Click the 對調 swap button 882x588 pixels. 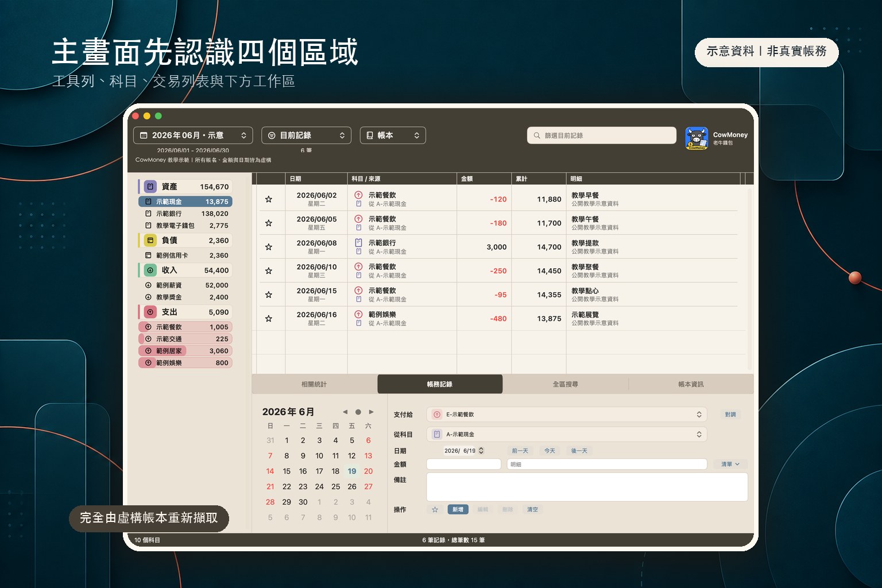click(730, 415)
